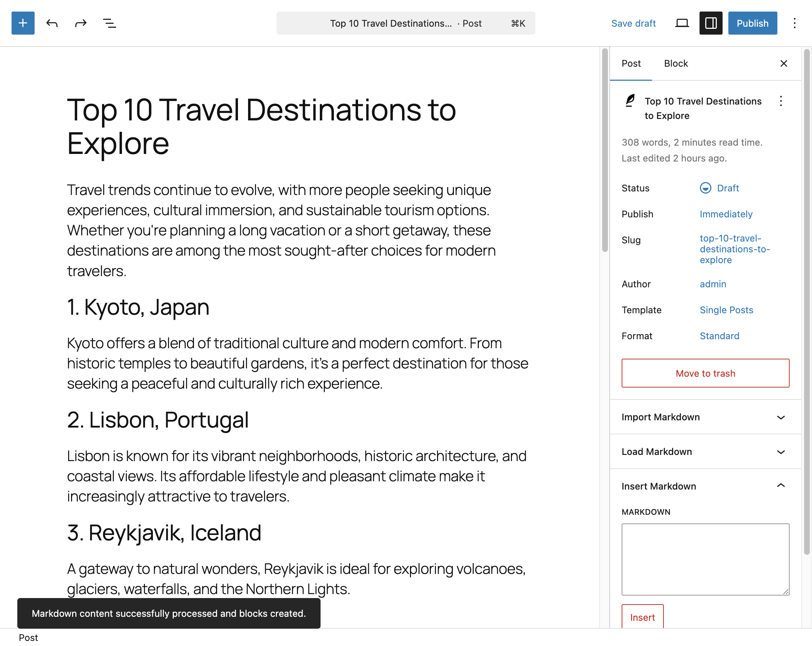Toggle the settings sidebar panel

pyautogui.click(x=710, y=23)
